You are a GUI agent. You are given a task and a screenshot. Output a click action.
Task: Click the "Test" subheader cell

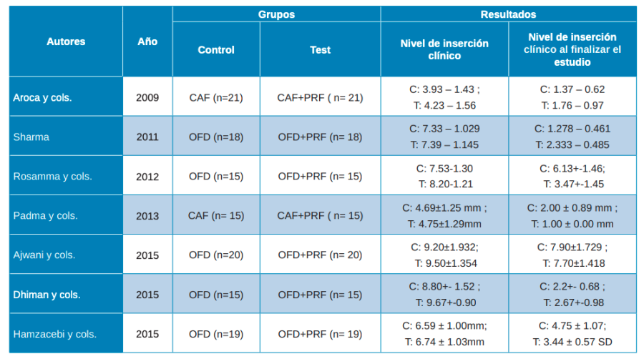(x=320, y=50)
